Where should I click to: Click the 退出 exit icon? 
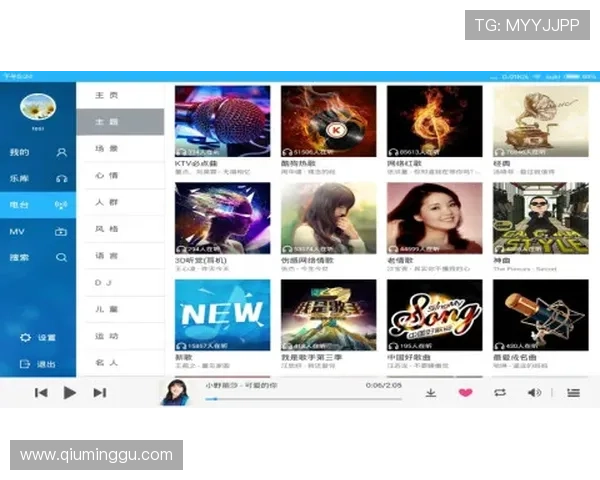(x=25, y=364)
